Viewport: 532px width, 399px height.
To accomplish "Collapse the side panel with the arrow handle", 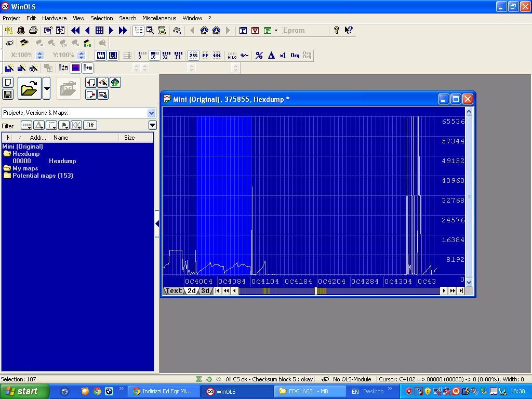I will tap(157, 224).
